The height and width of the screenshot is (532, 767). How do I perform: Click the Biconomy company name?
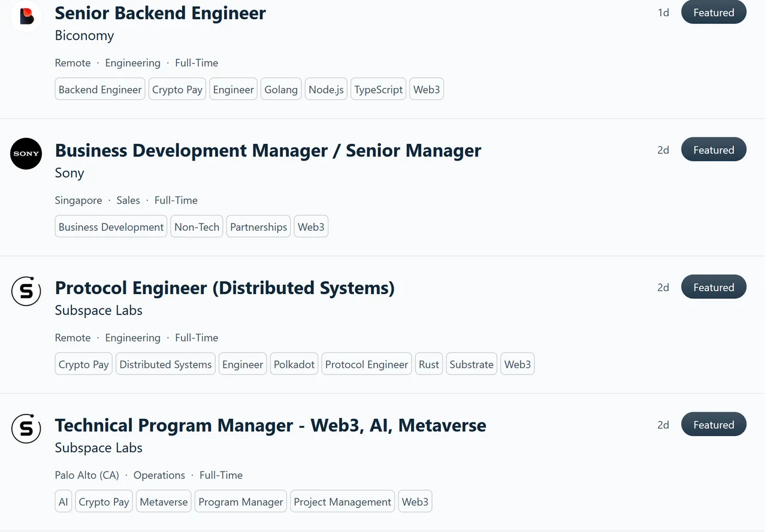(x=84, y=35)
